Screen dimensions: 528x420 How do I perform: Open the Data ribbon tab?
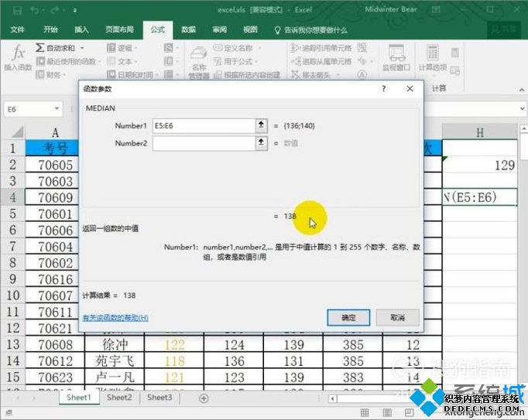[188, 29]
